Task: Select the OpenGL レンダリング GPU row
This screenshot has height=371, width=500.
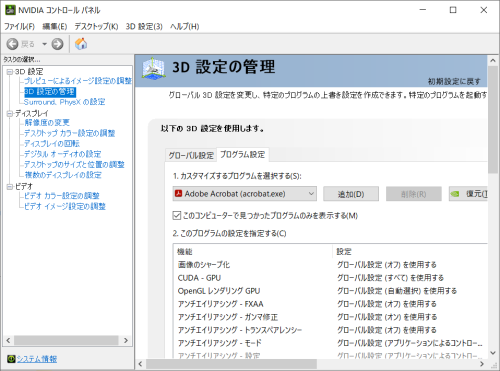Action: tap(330, 291)
